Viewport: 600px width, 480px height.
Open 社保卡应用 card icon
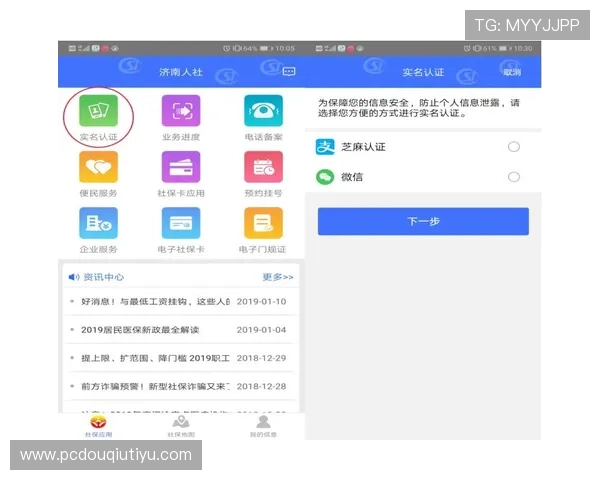click(181, 167)
